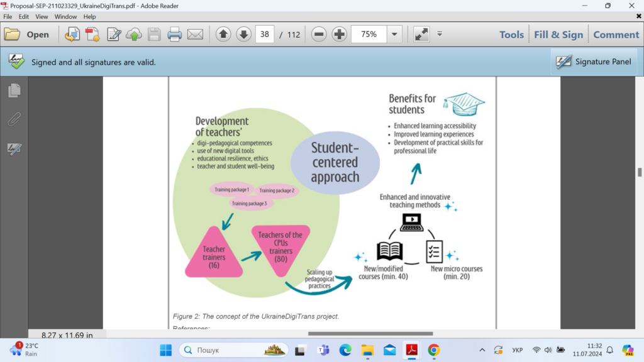Open the View menu
Viewport: 644px width, 362px height.
42,17
